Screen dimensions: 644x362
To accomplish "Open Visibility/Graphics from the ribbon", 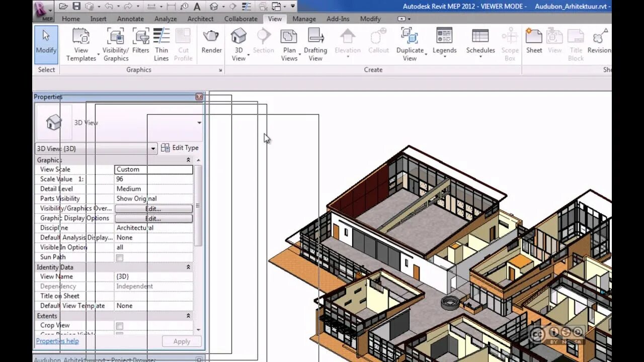I will 116,45.
